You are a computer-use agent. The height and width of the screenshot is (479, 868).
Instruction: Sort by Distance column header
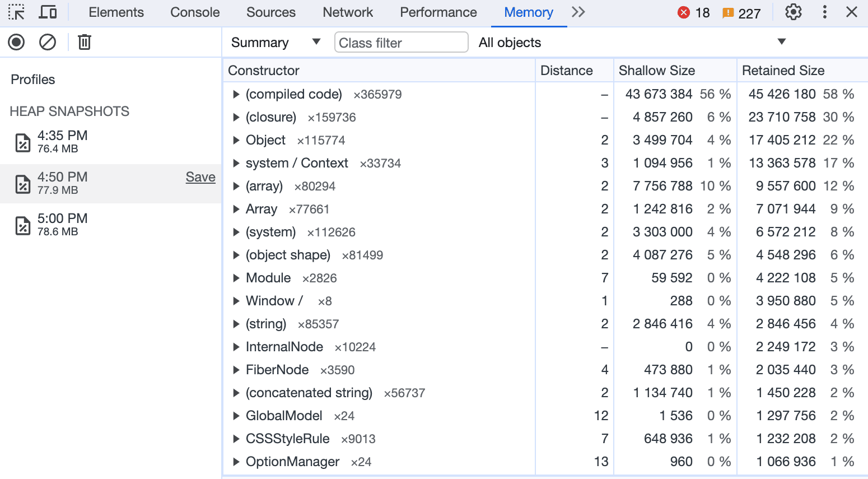pyautogui.click(x=575, y=71)
